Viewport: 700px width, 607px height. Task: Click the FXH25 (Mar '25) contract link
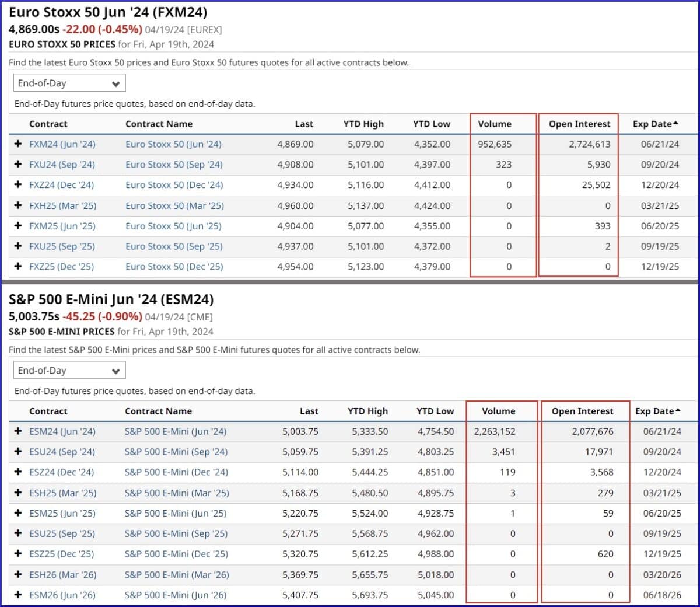click(62, 205)
